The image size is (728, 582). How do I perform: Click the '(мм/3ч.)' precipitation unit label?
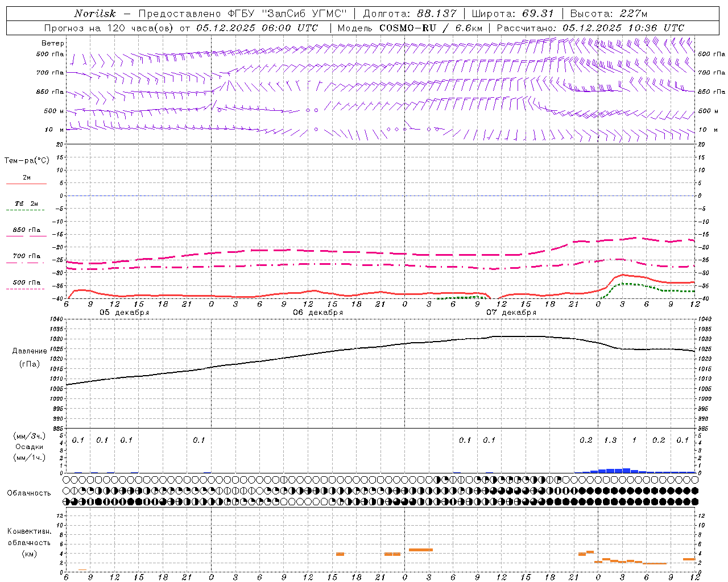coord(30,436)
